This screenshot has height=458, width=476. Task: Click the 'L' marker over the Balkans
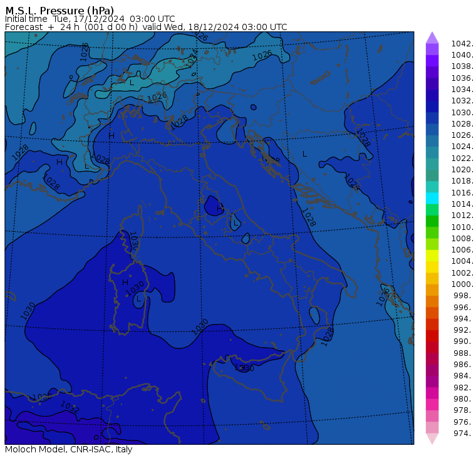click(305, 154)
